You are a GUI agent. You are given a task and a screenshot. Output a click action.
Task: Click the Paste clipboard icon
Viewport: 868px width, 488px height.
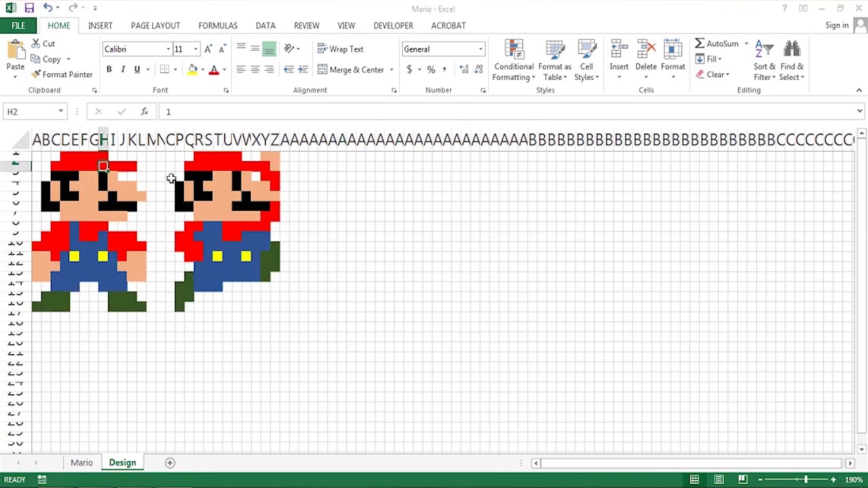pyautogui.click(x=15, y=50)
